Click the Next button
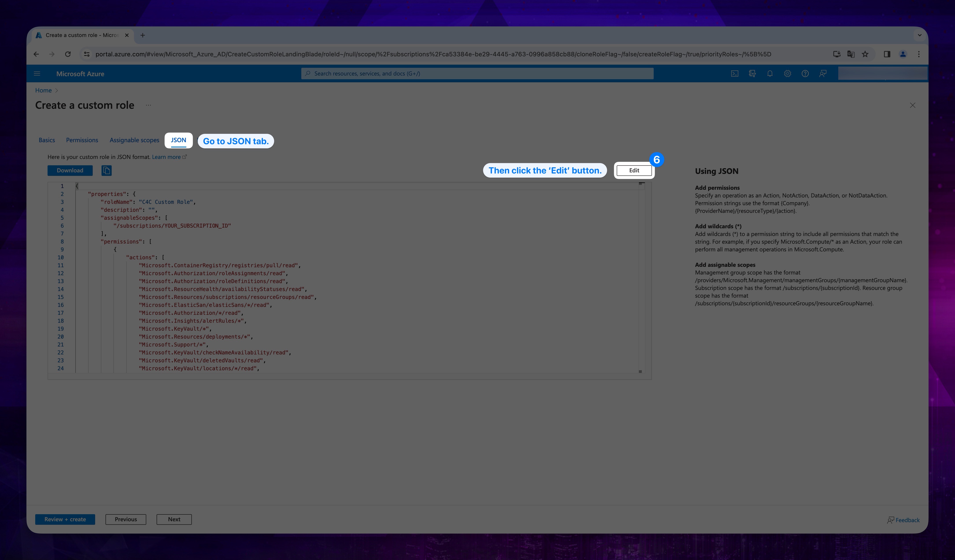 click(x=174, y=519)
